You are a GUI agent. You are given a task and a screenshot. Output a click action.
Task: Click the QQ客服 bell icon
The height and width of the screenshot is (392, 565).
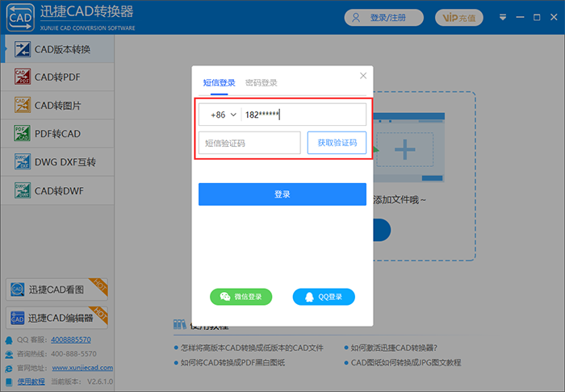pyautogui.click(x=9, y=340)
